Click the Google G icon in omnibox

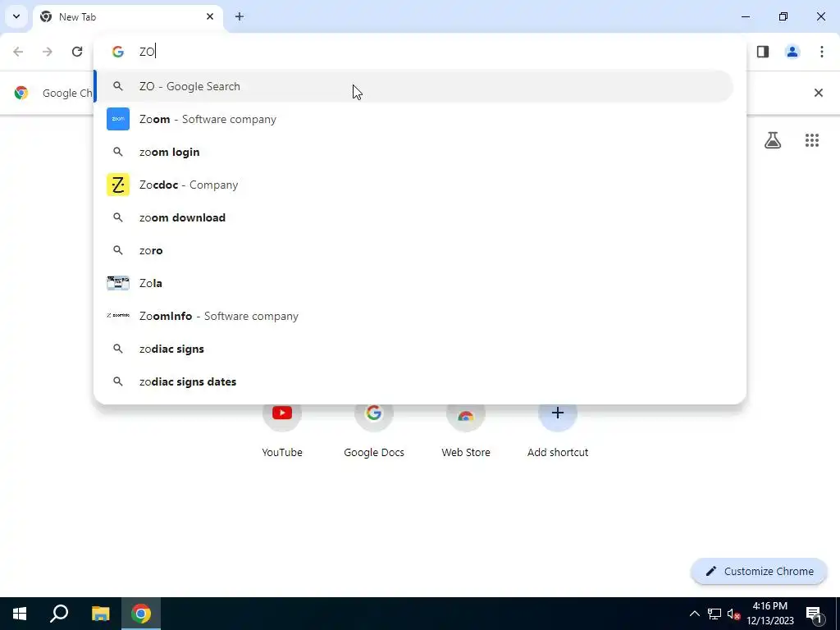click(118, 52)
